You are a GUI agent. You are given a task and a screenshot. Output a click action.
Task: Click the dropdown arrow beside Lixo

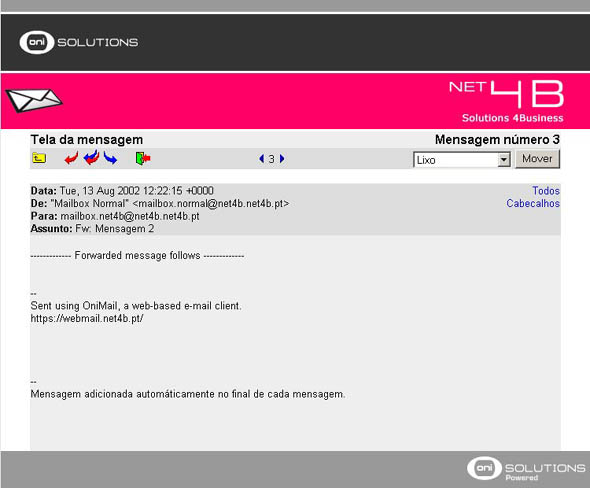point(503,160)
